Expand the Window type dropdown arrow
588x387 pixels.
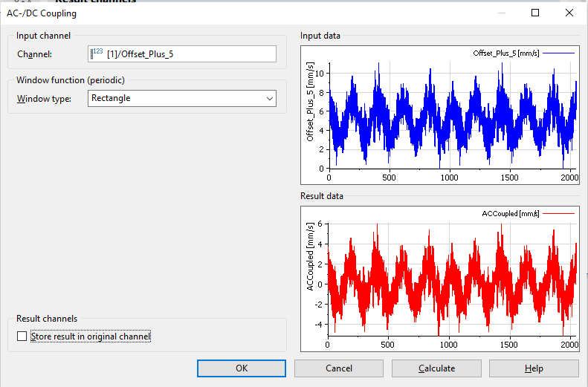click(269, 98)
